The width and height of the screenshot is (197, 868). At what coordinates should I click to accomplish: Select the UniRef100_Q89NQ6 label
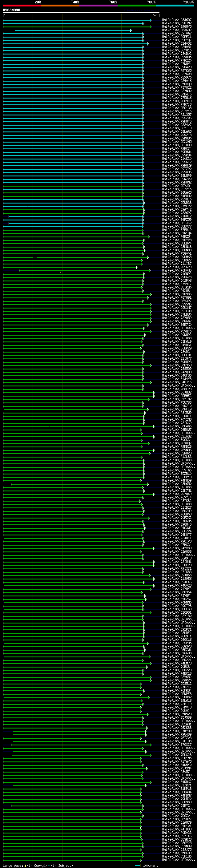click(x=177, y=450)
